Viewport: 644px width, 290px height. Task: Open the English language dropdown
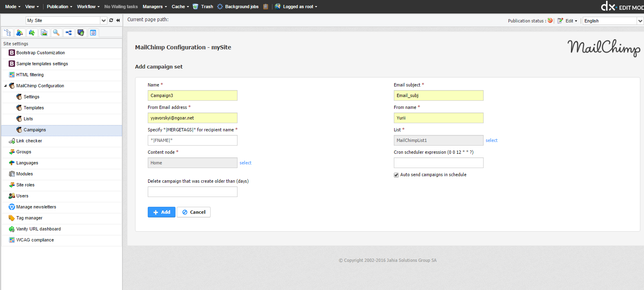640,21
